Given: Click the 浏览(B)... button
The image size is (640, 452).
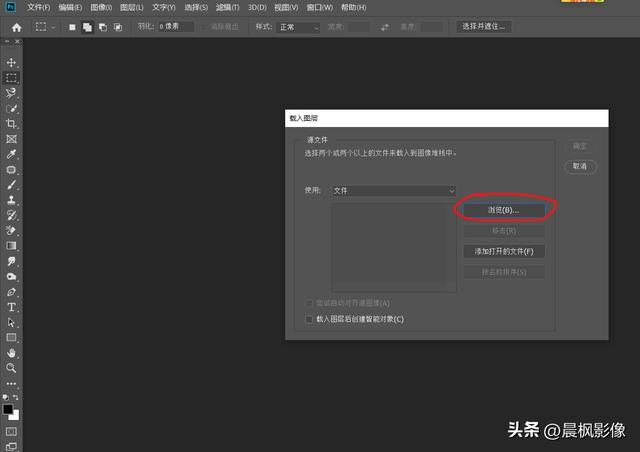Looking at the screenshot, I should pyautogui.click(x=504, y=210).
